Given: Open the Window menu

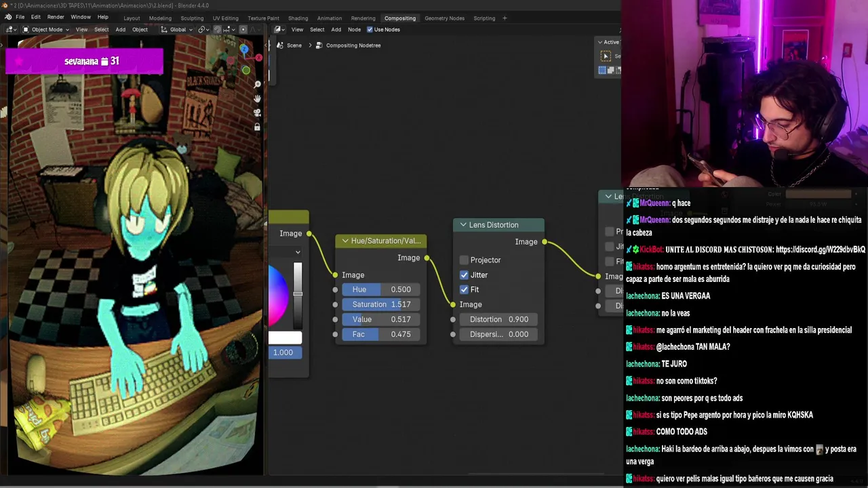Looking at the screenshot, I should point(81,17).
